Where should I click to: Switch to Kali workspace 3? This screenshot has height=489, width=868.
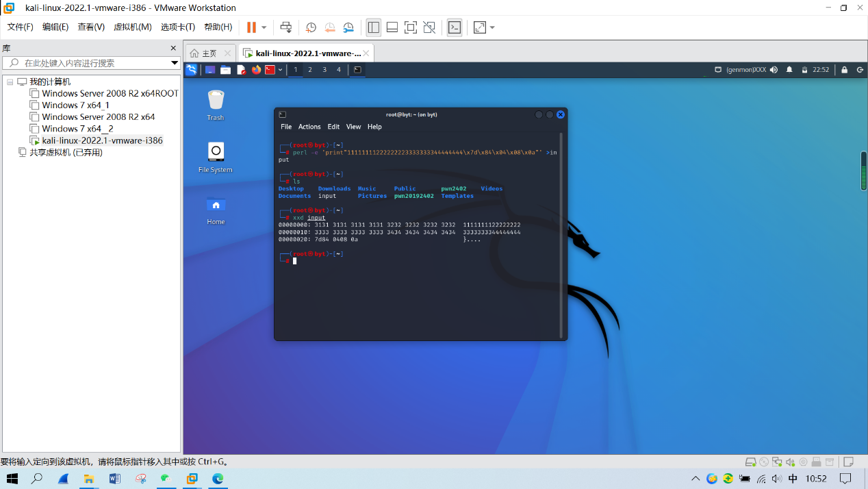[324, 69]
